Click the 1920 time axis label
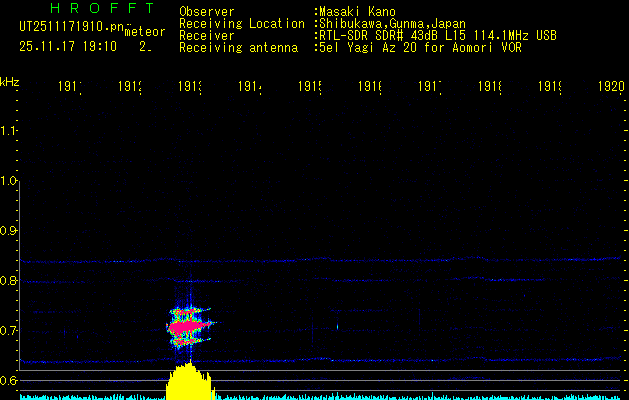 click(611, 86)
